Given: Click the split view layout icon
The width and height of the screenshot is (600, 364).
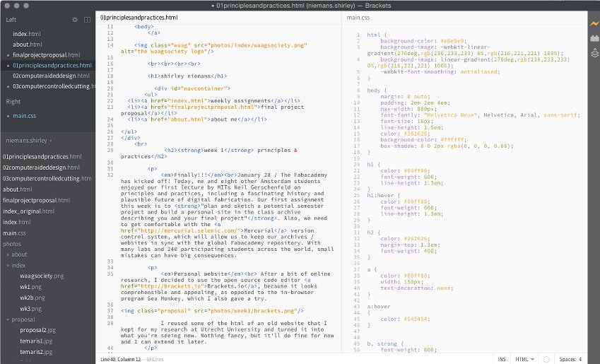Looking at the screenshot, I should point(87,20).
